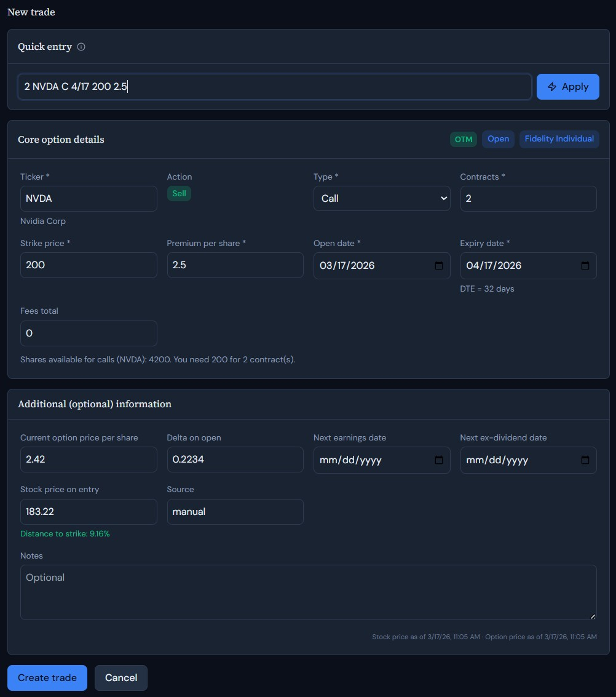
Task: Open the calendar picker for Expiry date
Action: coord(585,266)
